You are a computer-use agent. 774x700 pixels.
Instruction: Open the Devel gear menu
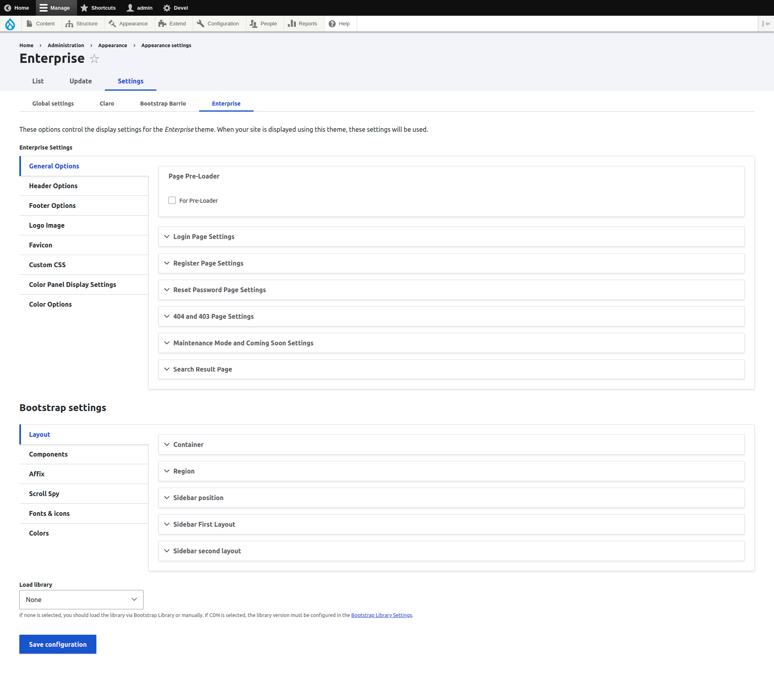click(175, 8)
